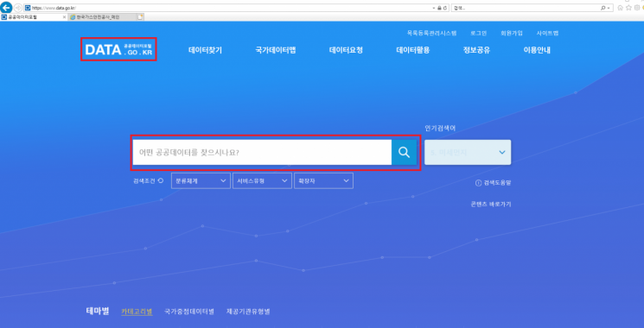Screen dimensions: 644x328
Task: Open the 국가데이터맵 menu
Action: point(276,50)
